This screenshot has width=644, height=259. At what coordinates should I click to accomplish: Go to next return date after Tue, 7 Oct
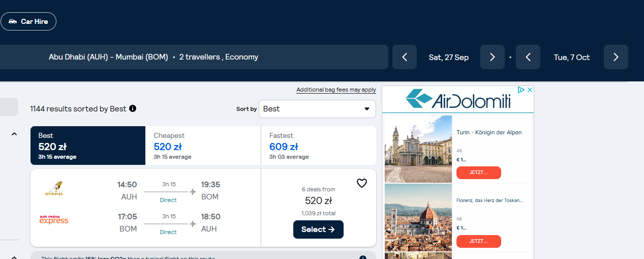(x=616, y=57)
